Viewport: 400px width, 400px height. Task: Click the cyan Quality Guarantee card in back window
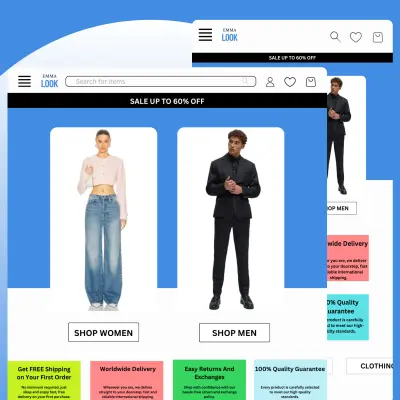coord(348,317)
